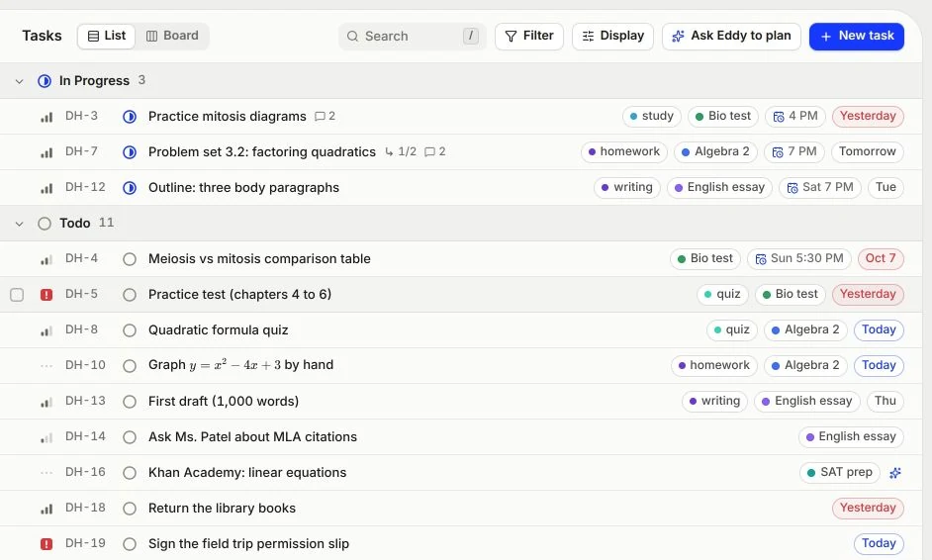932x560 pixels.
Task: Toggle status circle for Return library books
Action: (x=130, y=509)
